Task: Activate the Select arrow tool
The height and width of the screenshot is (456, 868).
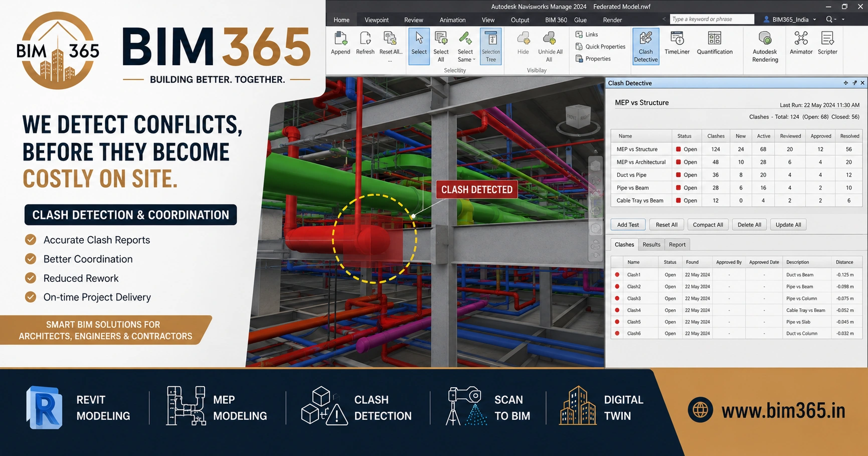Action: point(419,46)
